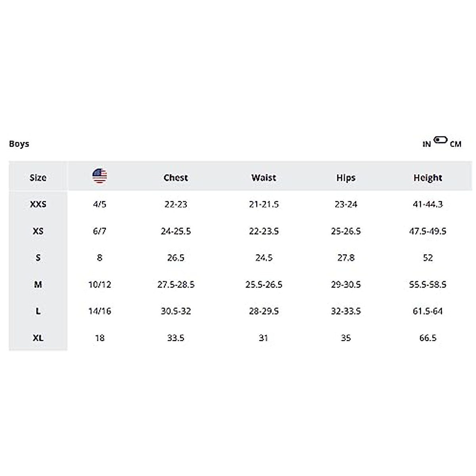Click the 33.5 chest value for XL
Image resolution: width=476 pixels, height=476 pixels.
coord(176,338)
